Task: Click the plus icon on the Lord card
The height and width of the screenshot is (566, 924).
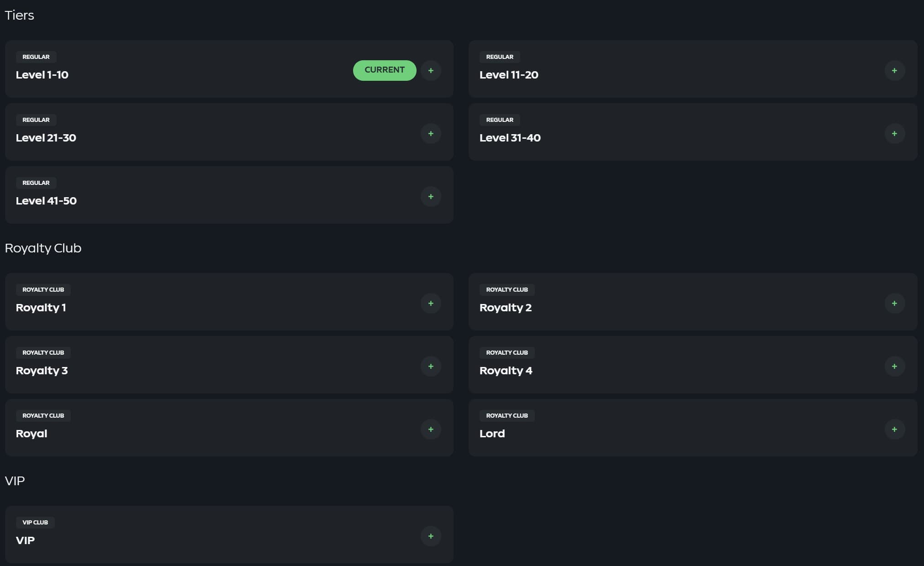Action: [895, 429]
